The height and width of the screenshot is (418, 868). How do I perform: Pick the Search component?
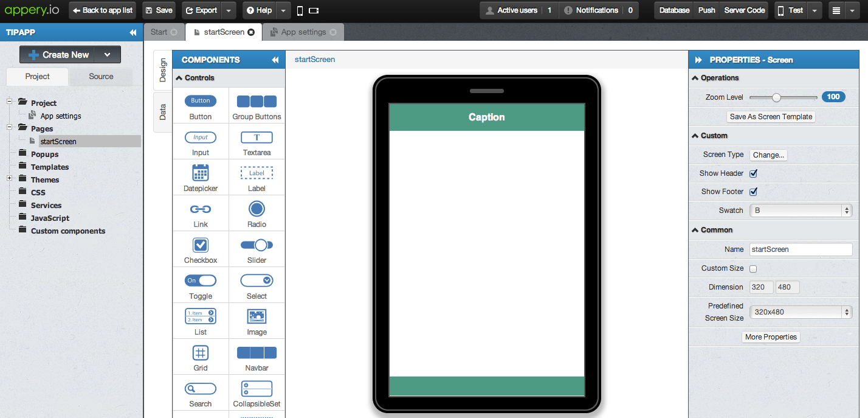coord(200,392)
